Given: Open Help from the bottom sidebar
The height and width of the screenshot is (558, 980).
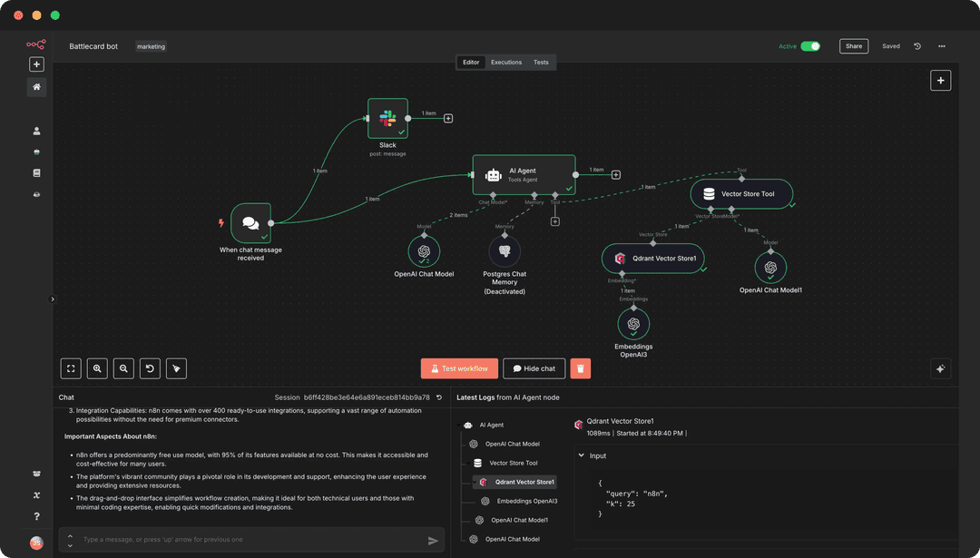Looking at the screenshot, I should [36, 517].
